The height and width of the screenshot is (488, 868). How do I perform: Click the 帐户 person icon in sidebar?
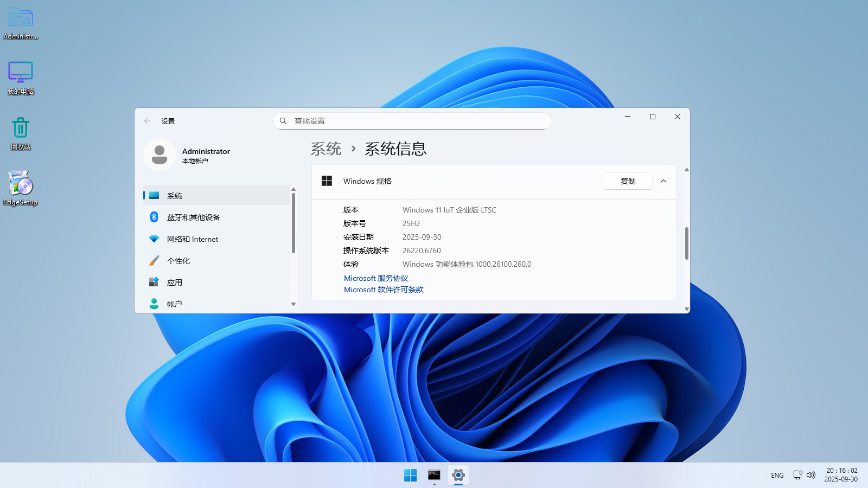[154, 304]
